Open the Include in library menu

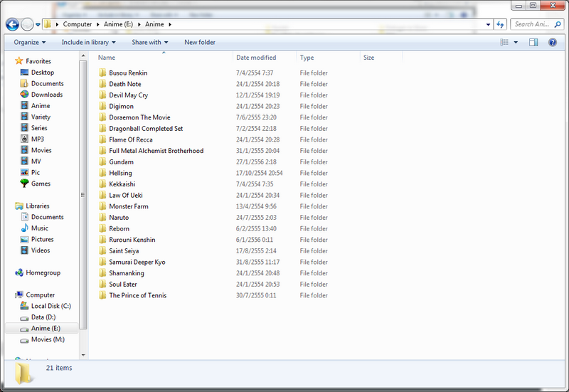pos(88,42)
